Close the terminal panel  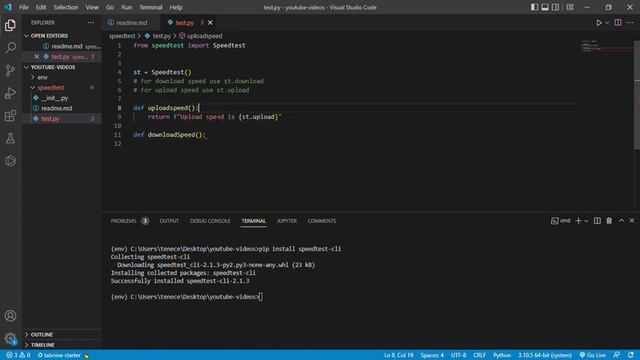(x=632, y=221)
